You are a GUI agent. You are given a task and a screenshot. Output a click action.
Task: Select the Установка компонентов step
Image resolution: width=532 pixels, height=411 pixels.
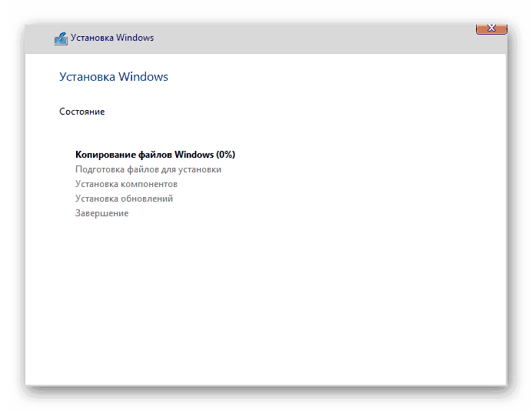click(126, 184)
